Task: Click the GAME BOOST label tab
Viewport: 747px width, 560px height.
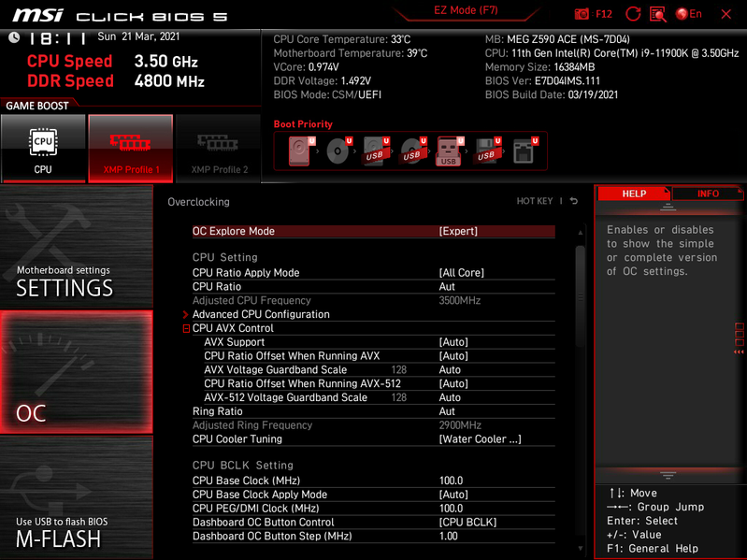Action: (37, 106)
